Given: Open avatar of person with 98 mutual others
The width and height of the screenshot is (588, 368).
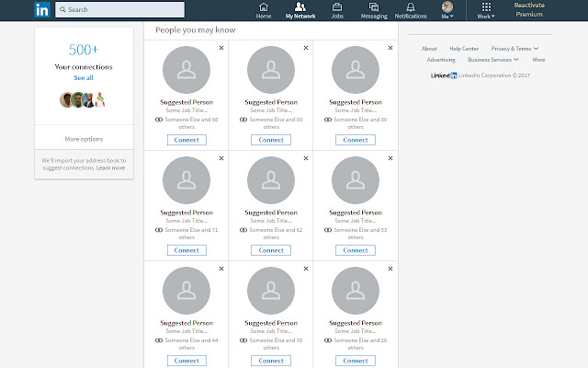Looking at the screenshot, I should pos(187,70).
